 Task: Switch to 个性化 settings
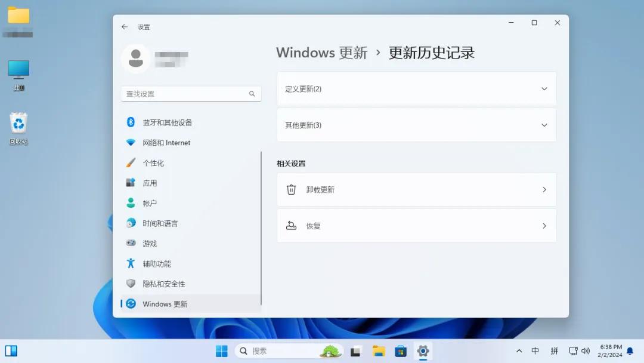(x=191, y=162)
